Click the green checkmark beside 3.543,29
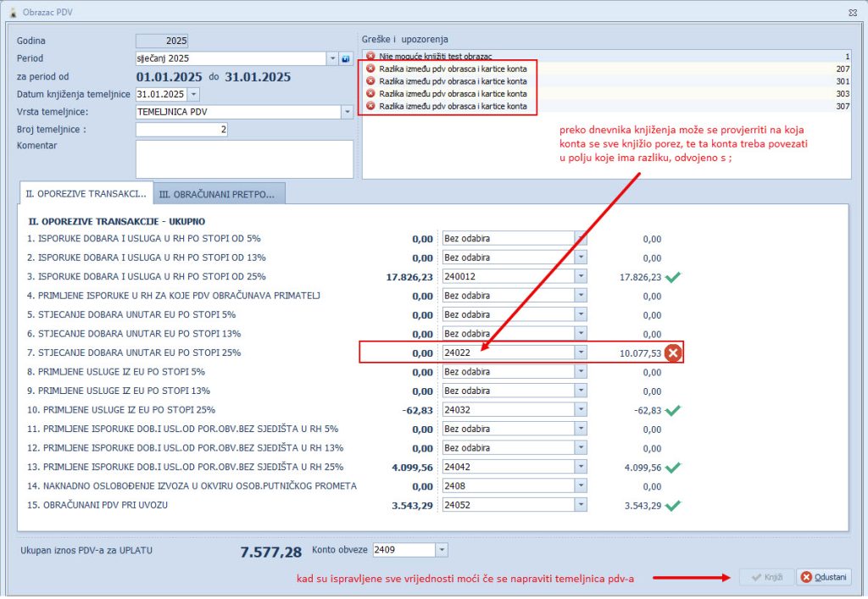This screenshot has height=599, width=868. [674, 505]
